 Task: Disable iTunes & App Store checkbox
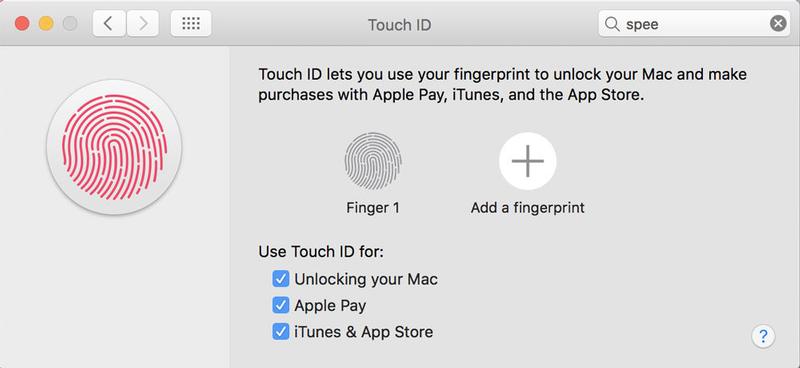click(x=281, y=332)
